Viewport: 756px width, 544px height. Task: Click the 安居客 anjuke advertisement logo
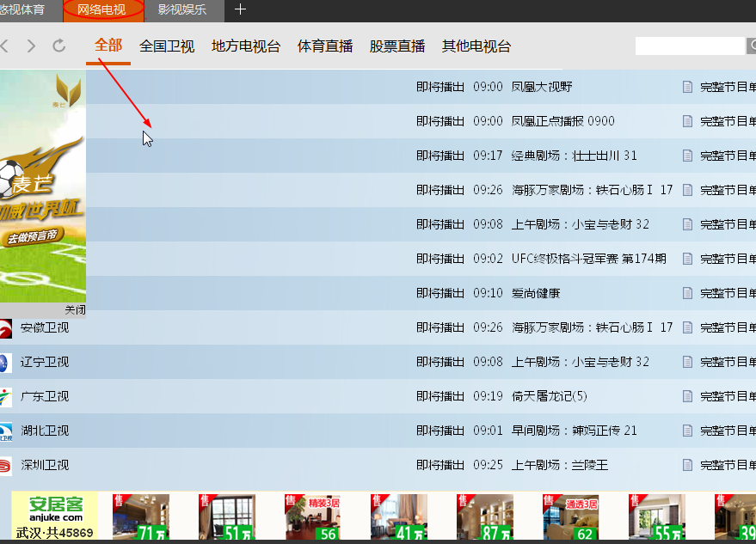(x=55, y=515)
